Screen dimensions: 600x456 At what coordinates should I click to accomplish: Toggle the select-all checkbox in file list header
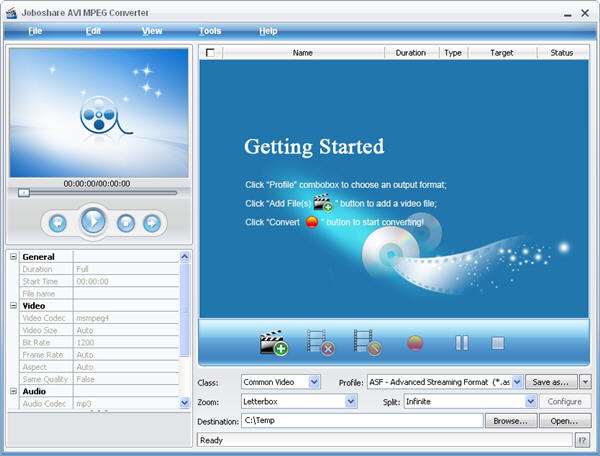click(210, 52)
